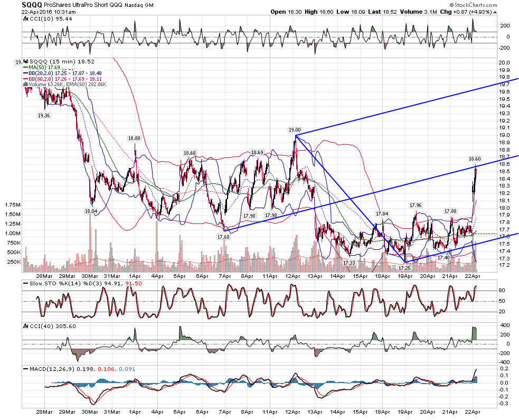Click the 17.96 price label

(416, 206)
